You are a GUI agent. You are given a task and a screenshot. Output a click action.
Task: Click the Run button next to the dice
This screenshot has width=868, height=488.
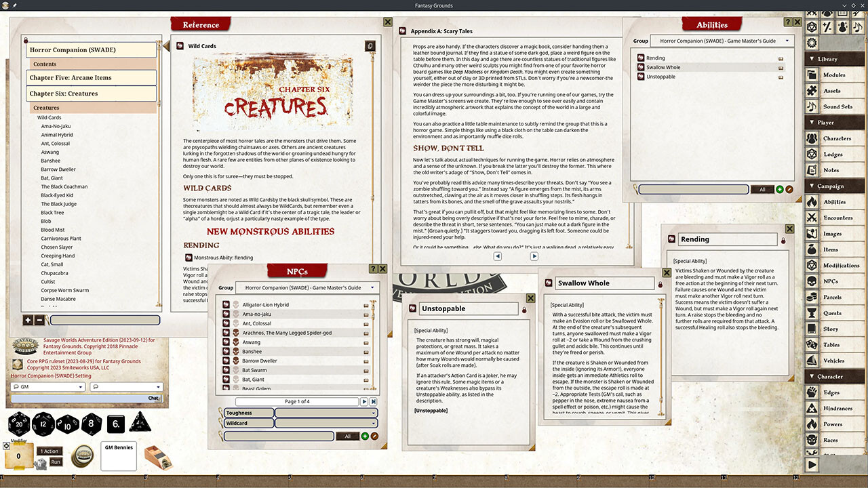[x=56, y=460]
